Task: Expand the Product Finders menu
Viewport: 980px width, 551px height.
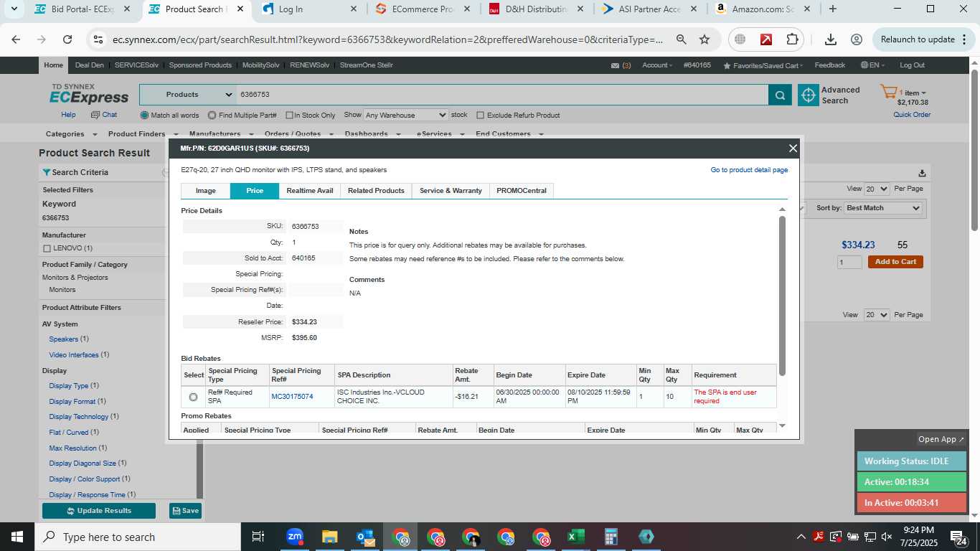Action: coord(142,134)
